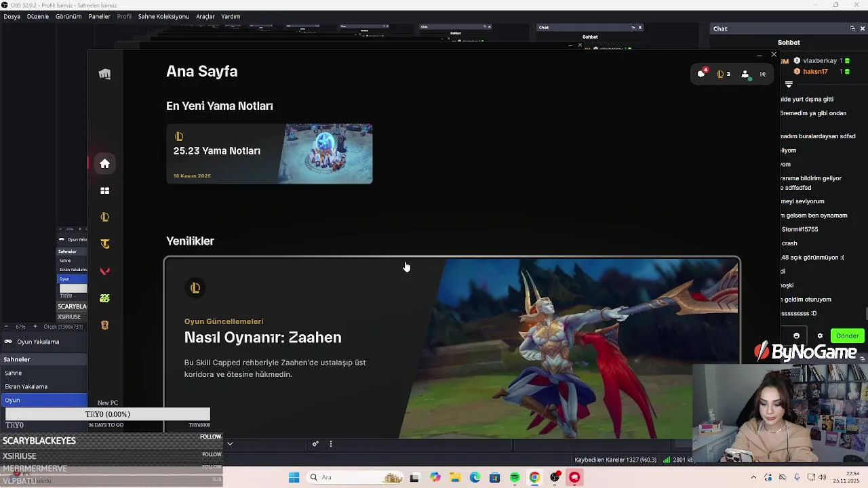Open the profile icon with green status
868x488 pixels.
[x=745, y=74]
